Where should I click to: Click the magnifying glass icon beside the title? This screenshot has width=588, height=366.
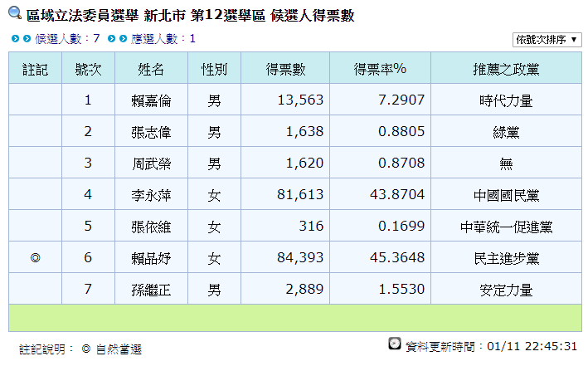click(15, 12)
